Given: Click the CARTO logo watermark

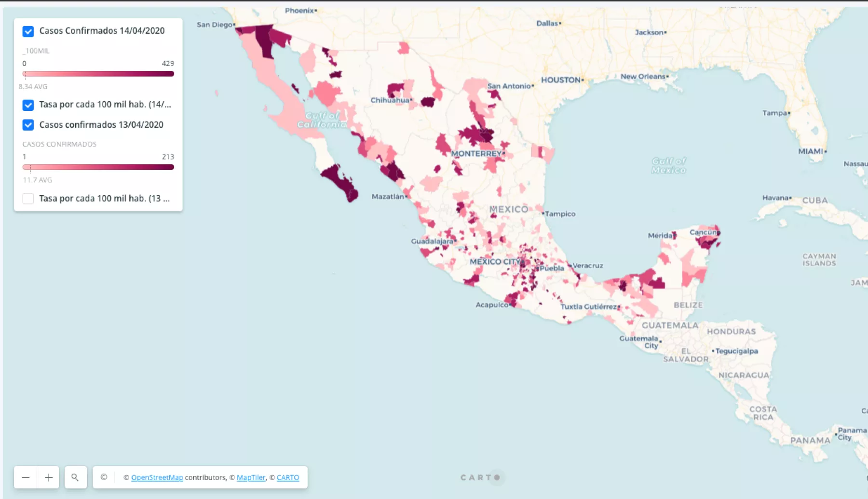Looking at the screenshot, I should (x=480, y=477).
